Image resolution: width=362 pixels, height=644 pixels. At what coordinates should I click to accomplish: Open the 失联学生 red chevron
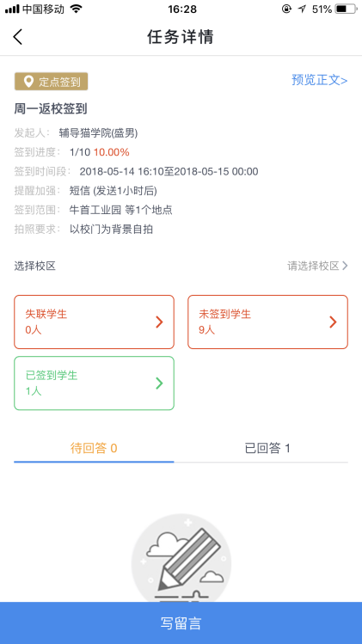(x=159, y=322)
